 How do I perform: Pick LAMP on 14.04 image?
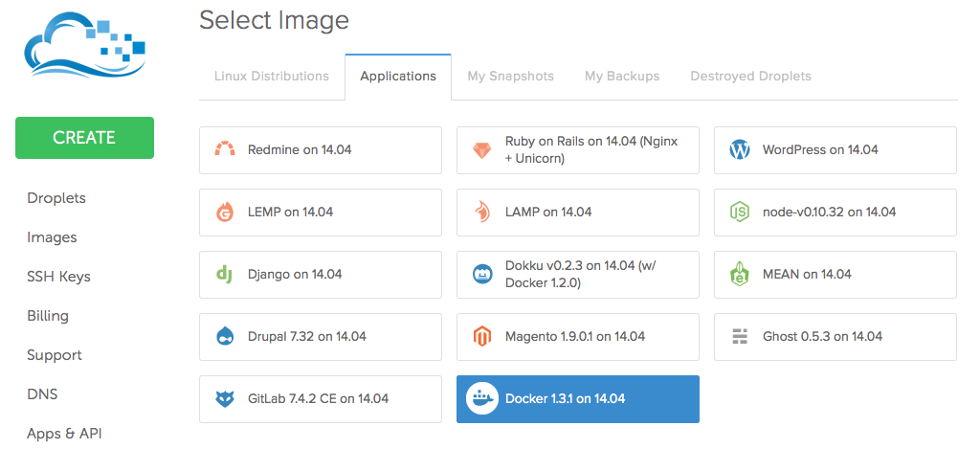pyautogui.click(x=578, y=212)
